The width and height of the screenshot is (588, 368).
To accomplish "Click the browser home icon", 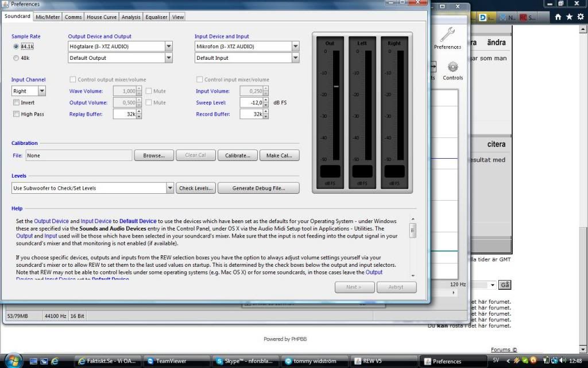I will tap(559, 17).
